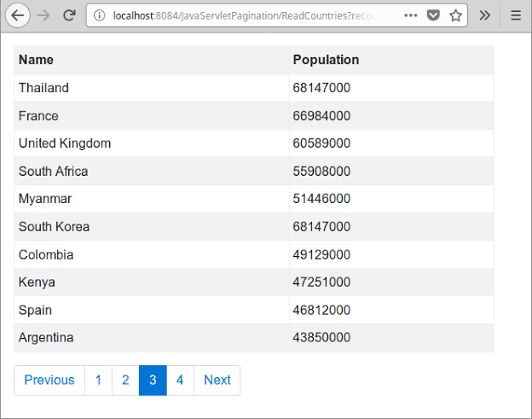Viewport: 532px width, 419px height.
Task: Click the browser Forward arrow button
Action: (x=44, y=15)
